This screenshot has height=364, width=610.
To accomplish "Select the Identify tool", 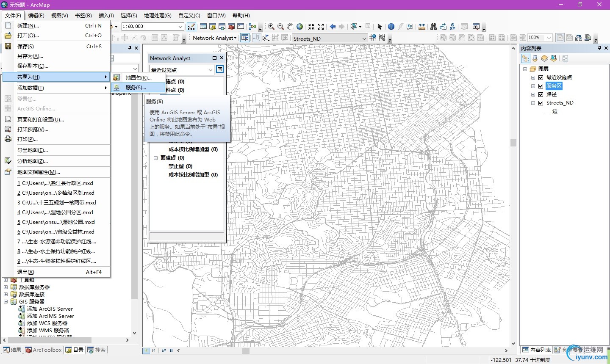I will pos(391,27).
